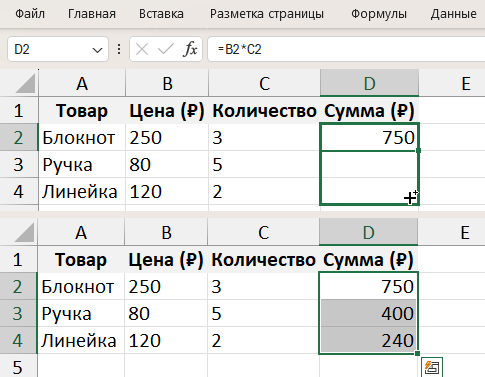Select column E header in sheet with filled sums
Screen dimensions: 485x377
pos(451,232)
